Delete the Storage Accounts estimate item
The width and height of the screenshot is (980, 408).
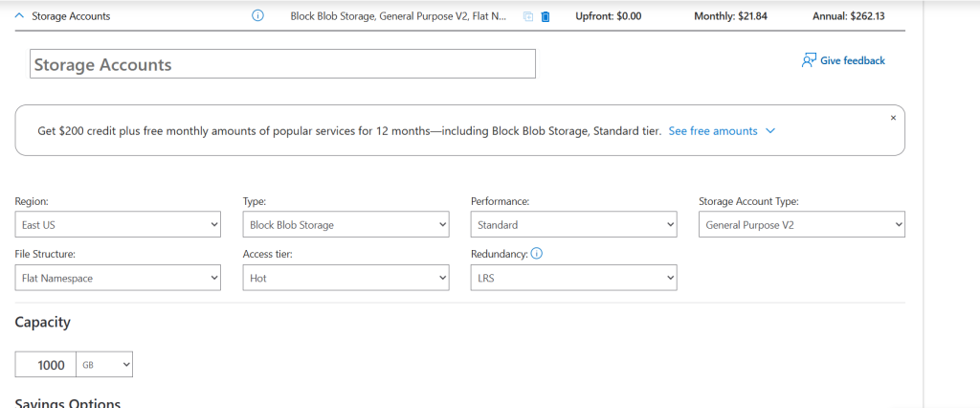pyautogui.click(x=545, y=17)
